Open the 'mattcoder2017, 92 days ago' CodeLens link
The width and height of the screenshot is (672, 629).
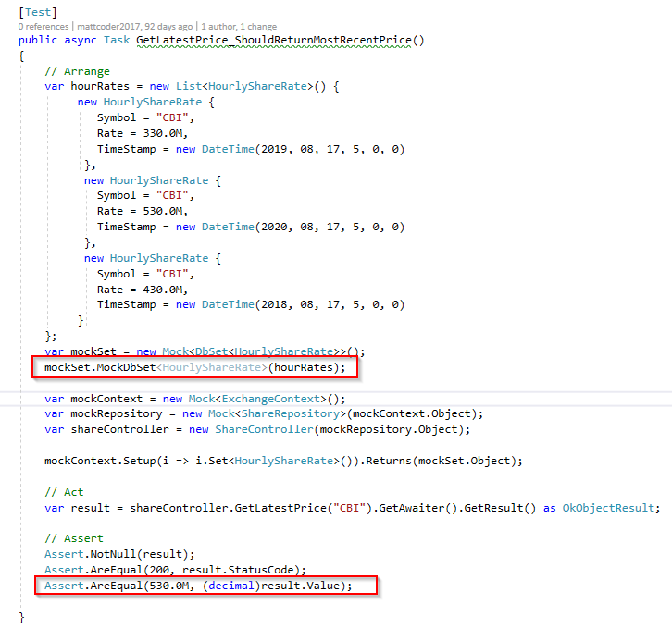pyautogui.click(x=135, y=27)
